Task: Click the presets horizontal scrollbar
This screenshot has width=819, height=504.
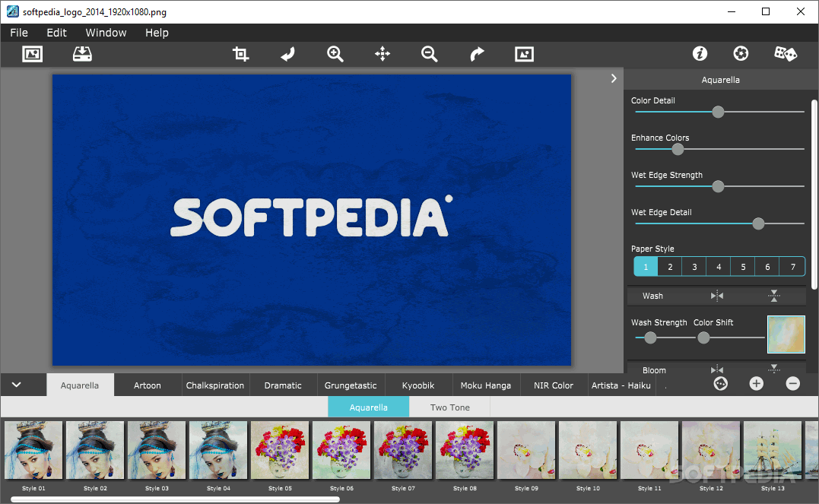Action: (x=176, y=499)
